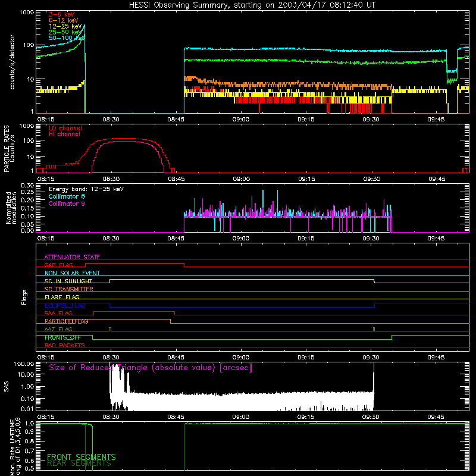Select the PARTICLE_FLAG label
This screenshot has height=476, width=476.
click(67, 321)
